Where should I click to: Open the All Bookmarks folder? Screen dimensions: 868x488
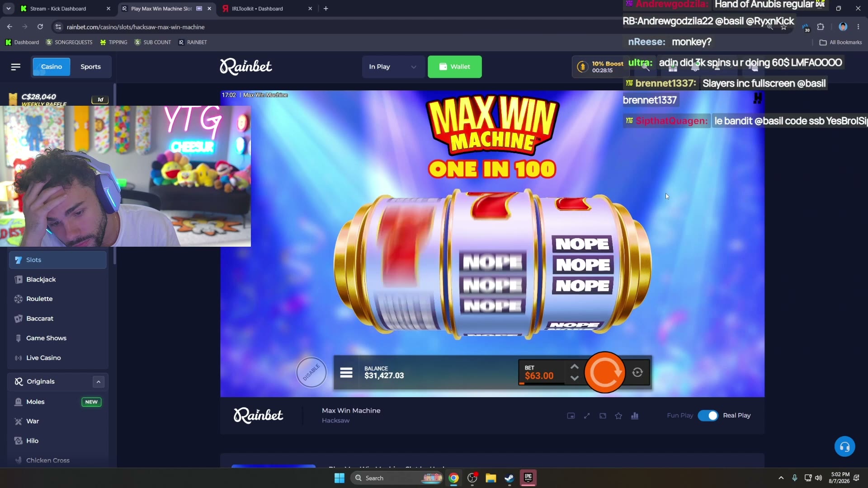(x=841, y=42)
